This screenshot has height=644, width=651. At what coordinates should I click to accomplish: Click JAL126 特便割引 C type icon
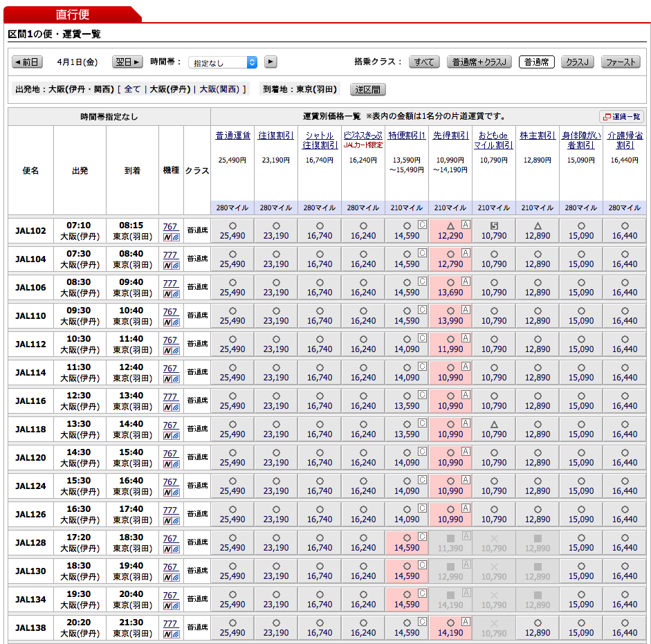422,508
